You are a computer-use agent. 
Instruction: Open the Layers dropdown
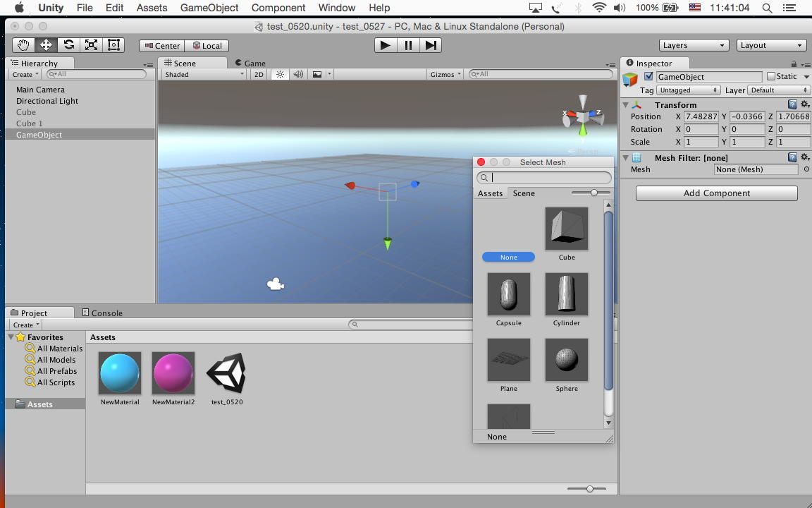(694, 45)
